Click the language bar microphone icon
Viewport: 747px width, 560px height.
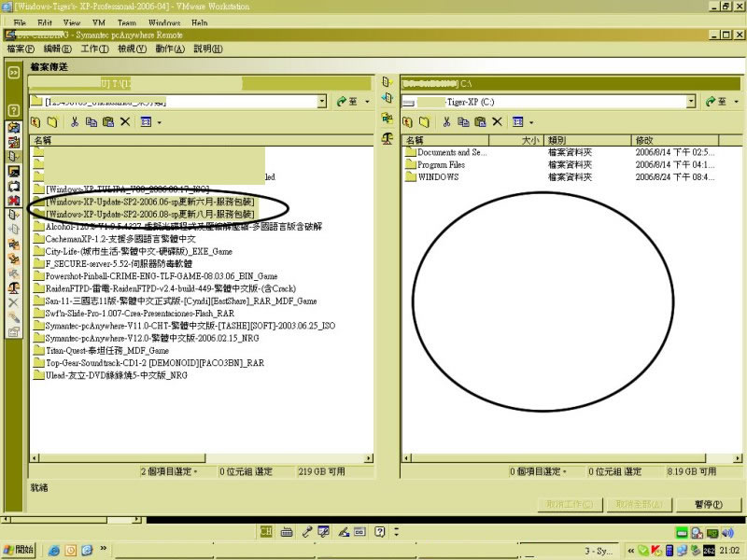307,532
